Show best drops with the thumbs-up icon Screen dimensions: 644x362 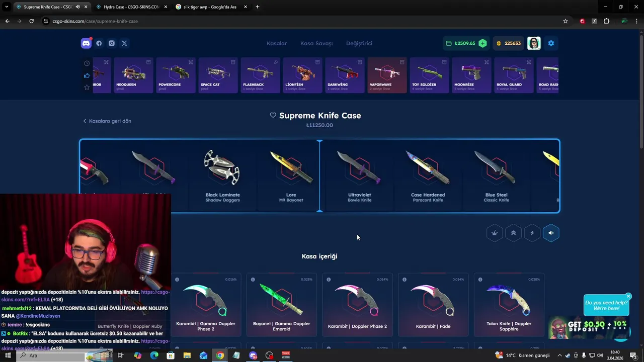coord(87,75)
